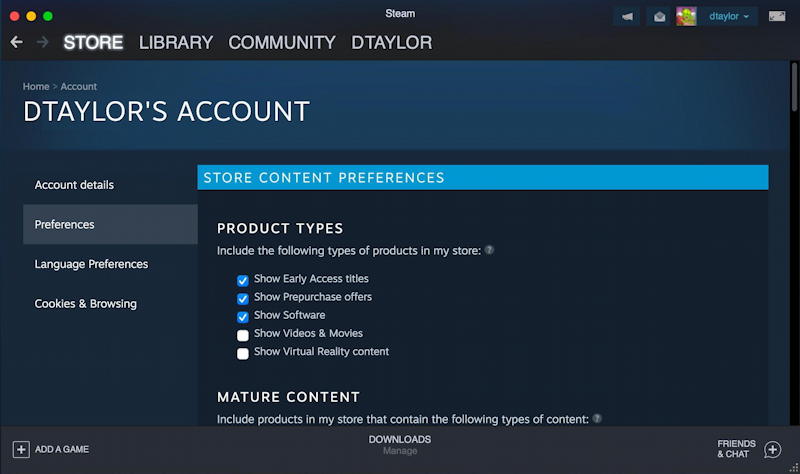Minimize the Steam window yellow button

[31, 16]
